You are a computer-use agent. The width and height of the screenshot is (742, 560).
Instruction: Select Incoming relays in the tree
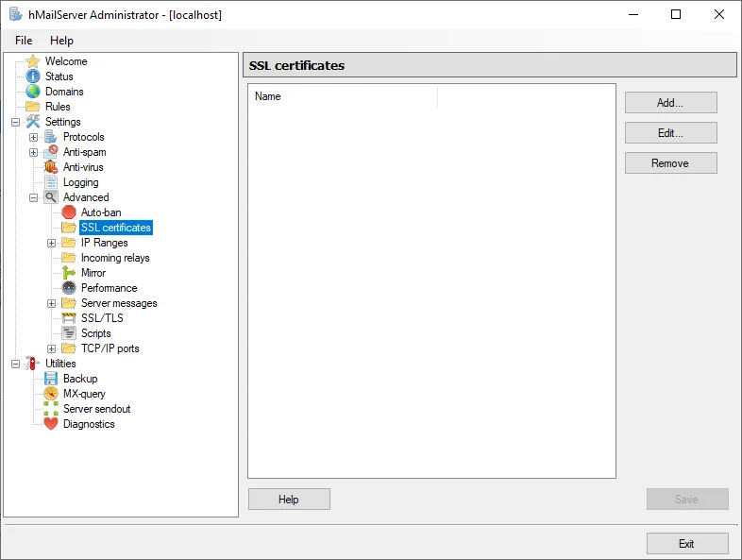click(x=115, y=258)
